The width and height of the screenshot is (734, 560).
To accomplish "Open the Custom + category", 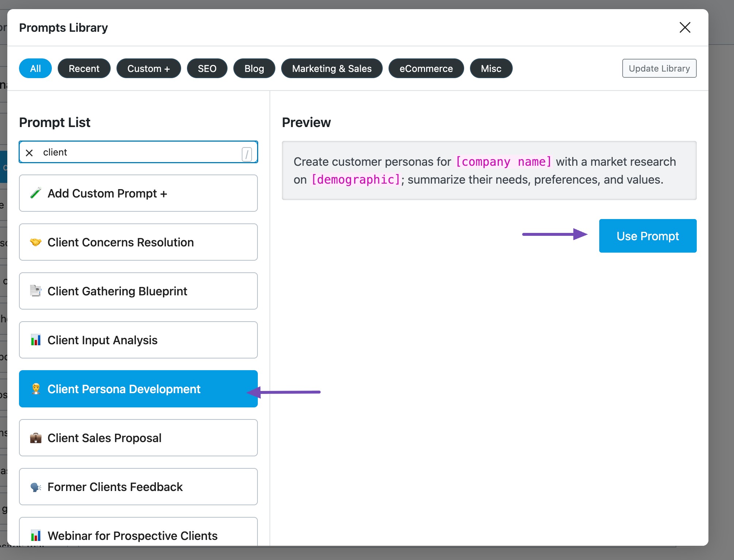I will (x=149, y=68).
